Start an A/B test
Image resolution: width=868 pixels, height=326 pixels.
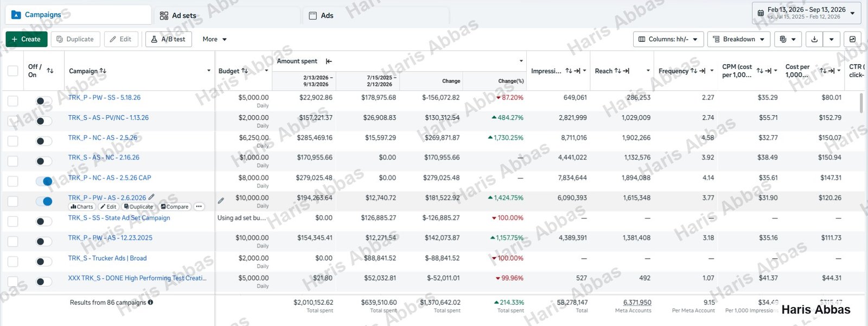pyautogui.click(x=169, y=39)
